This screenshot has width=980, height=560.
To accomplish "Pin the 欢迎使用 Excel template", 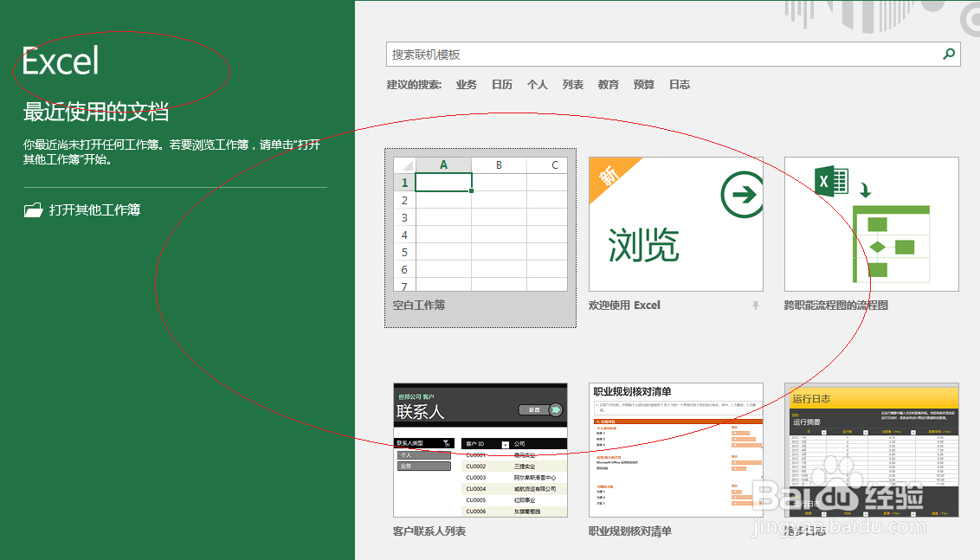I will pyautogui.click(x=756, y=306).
